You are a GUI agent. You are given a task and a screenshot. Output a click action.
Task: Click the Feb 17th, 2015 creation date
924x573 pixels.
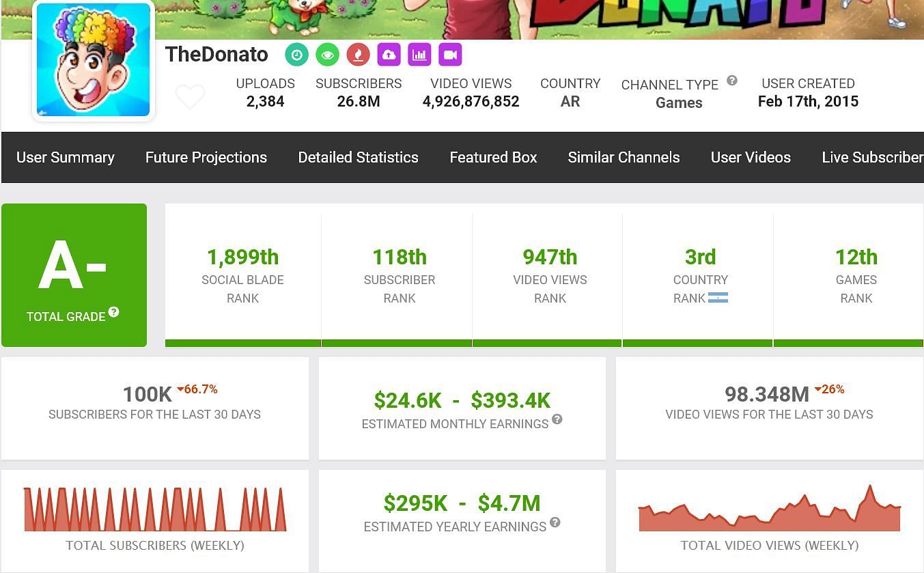click(808, 102)
